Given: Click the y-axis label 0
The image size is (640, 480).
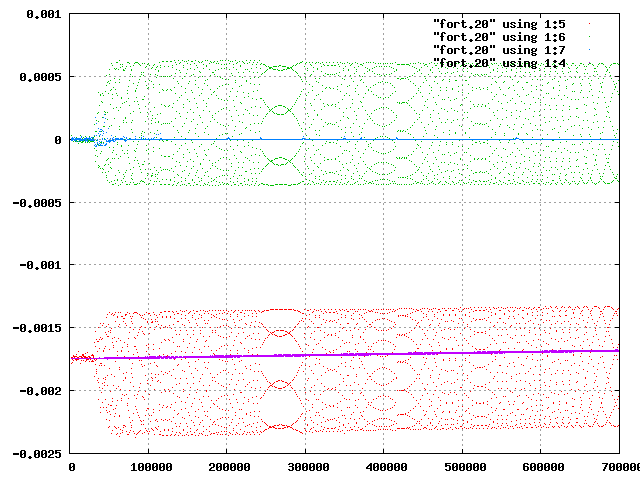Looking at the screenshot, I should [58, 140].
